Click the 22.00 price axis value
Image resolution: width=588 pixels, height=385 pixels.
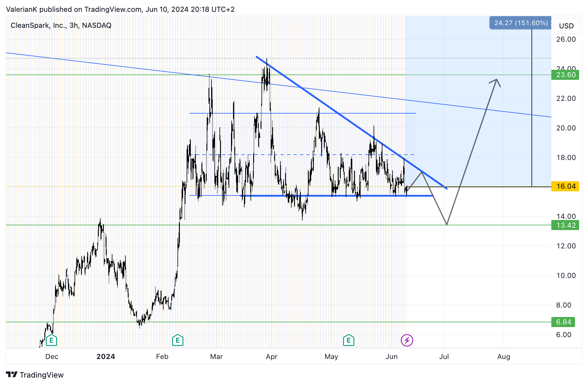[x=566, y=98]
